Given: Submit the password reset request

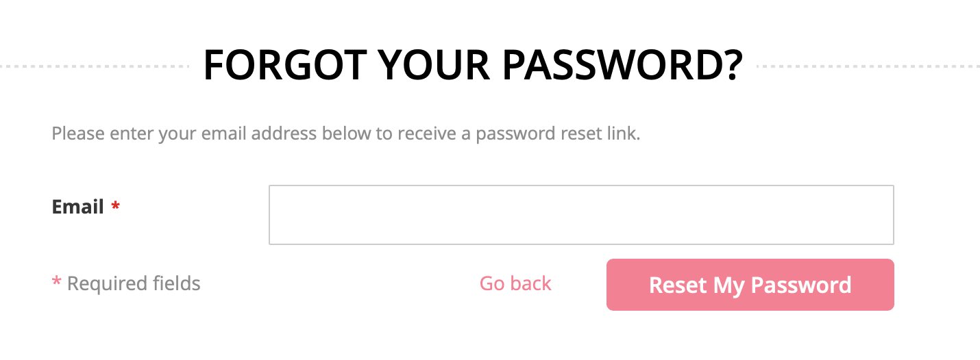Looking at the screenshot, I should [750, 285].
